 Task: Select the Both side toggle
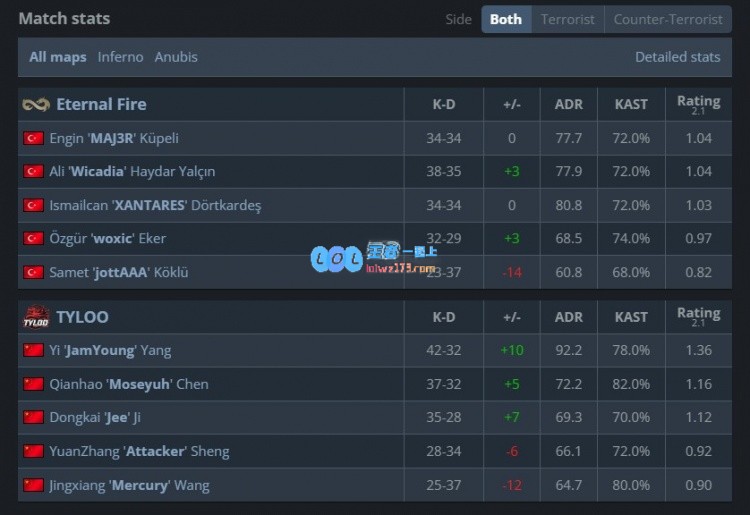pos(506,19)
